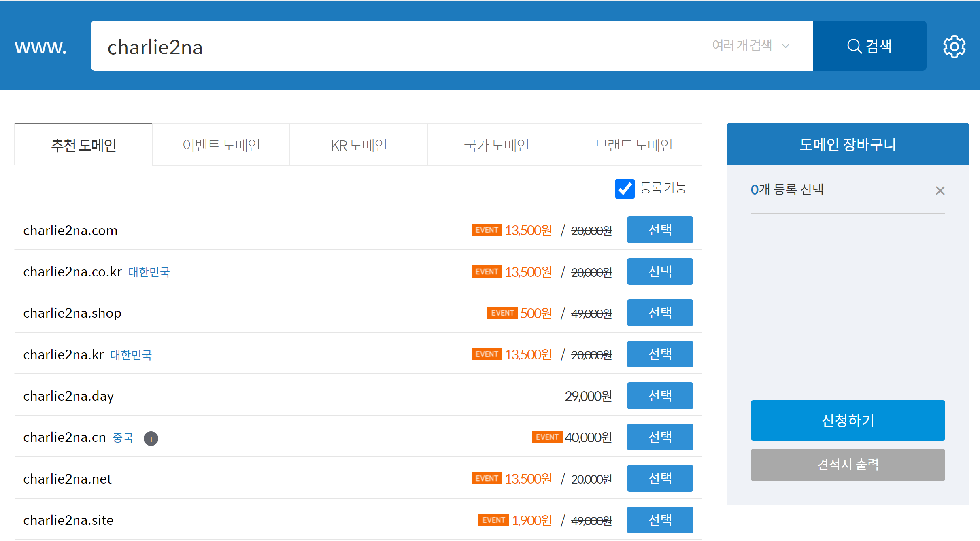
Task: Select the 국가 도메인 tab
Action: (x=496, y=145)
